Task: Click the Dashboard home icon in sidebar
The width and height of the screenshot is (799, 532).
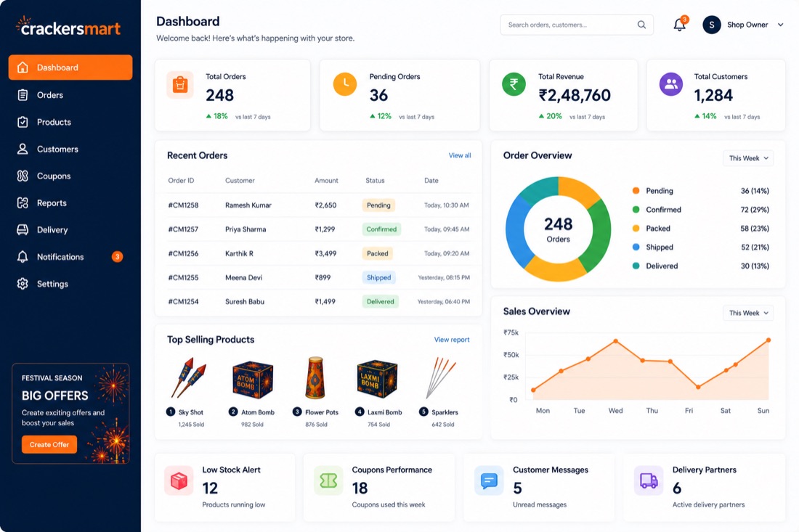Action: [x=23, y=67]
